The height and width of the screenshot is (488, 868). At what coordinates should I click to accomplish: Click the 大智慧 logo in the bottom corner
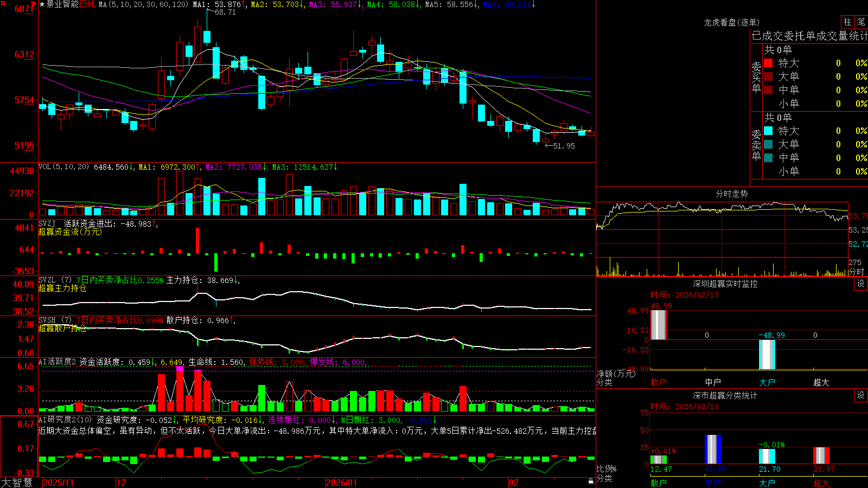(17, 483)
